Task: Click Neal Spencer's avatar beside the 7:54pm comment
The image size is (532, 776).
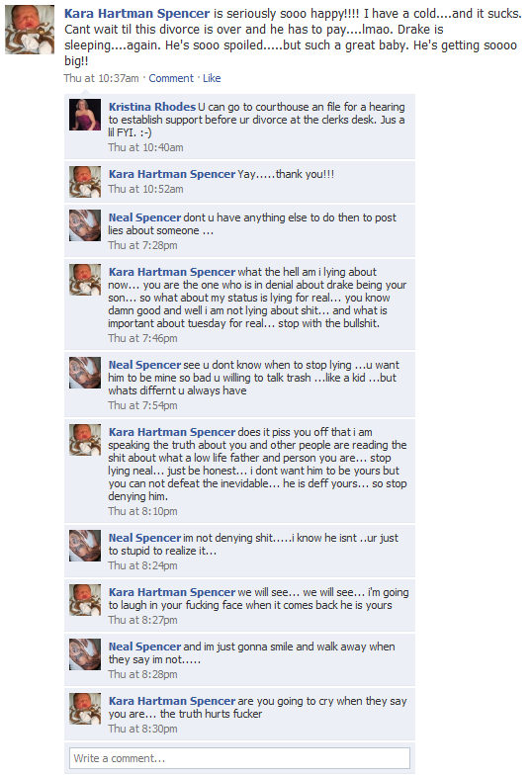Action: (x=85, y=373)
